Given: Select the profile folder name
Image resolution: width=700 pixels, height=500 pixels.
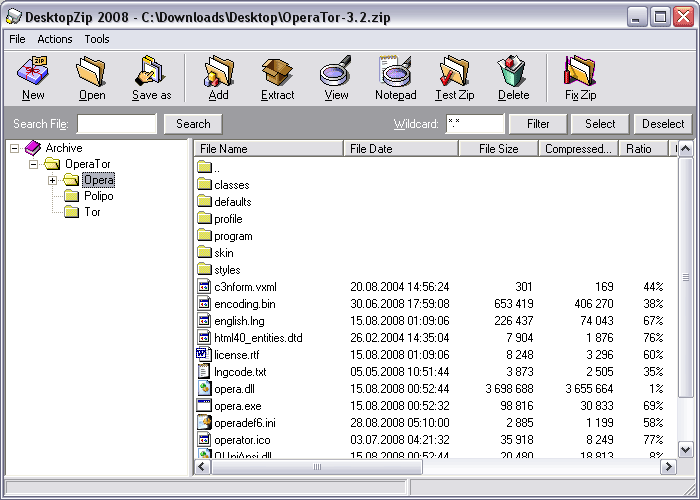Looking at the screenshot, I should point(228,219).
